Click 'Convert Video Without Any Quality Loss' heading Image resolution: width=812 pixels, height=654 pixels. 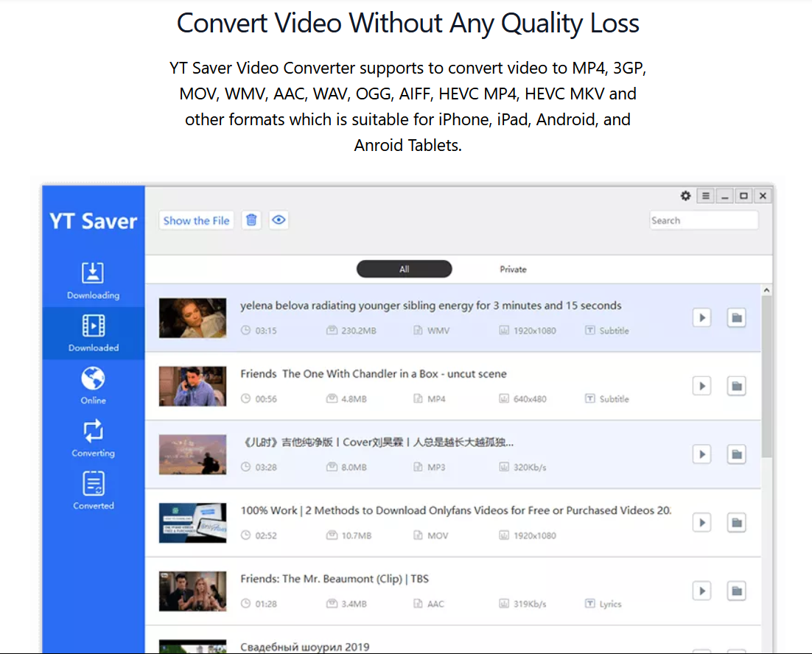[408, 24]
